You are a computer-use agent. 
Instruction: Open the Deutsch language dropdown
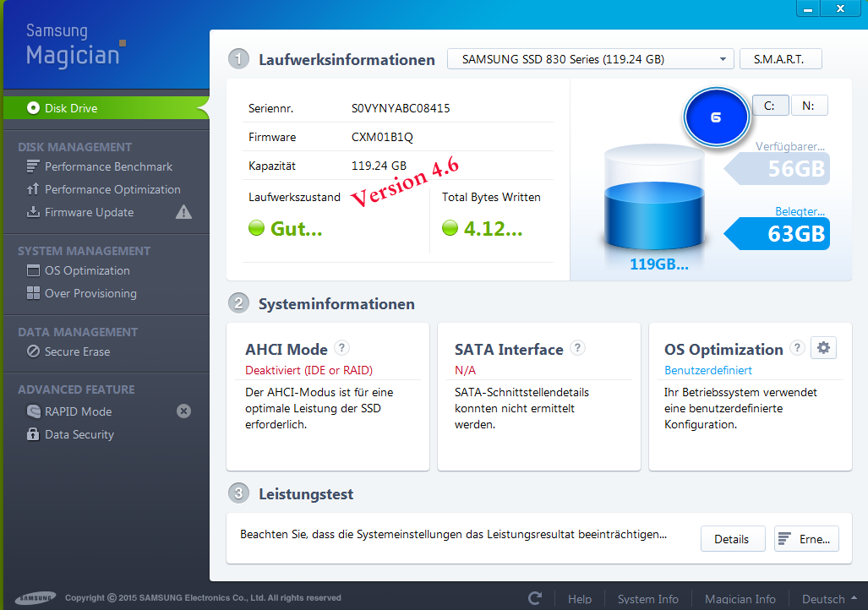(x=828, y=598)
